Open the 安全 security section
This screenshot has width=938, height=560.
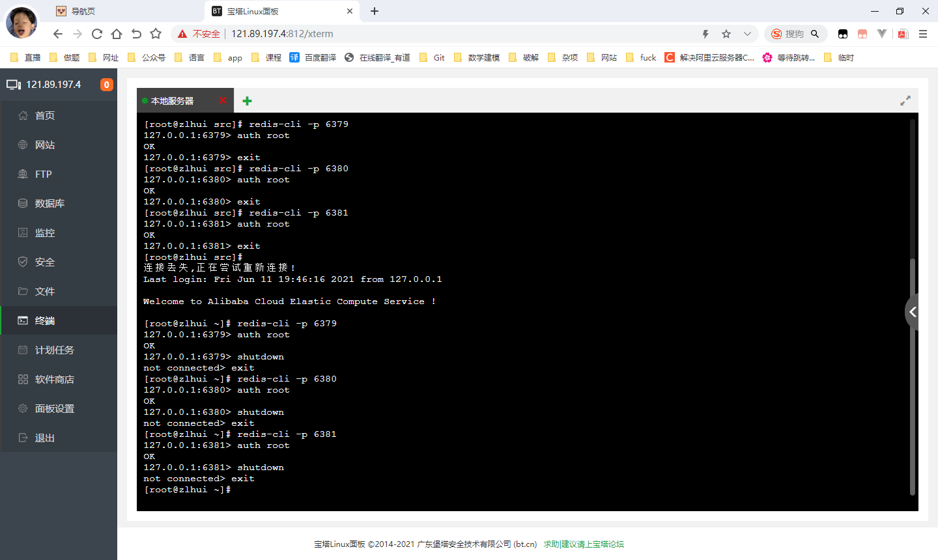tap(44, 262)
